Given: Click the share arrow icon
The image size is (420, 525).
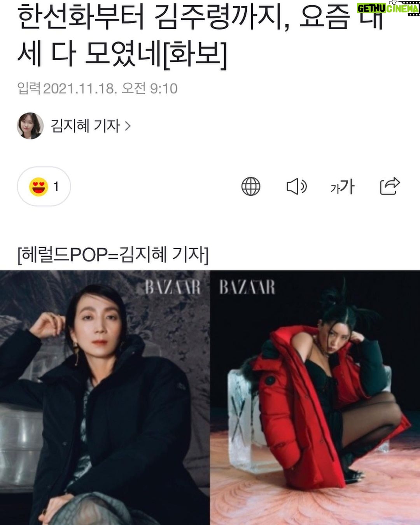Looking at the screenshot, I should (390, 186).
